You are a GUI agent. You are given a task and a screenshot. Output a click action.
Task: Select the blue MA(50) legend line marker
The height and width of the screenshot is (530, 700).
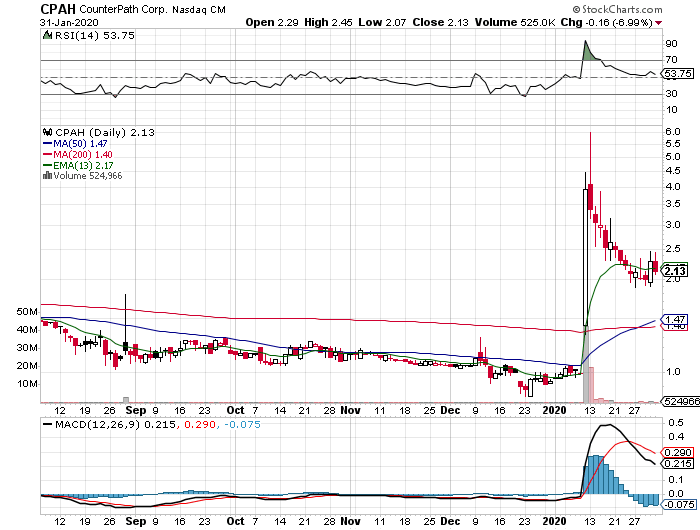(x=45, y=143)
